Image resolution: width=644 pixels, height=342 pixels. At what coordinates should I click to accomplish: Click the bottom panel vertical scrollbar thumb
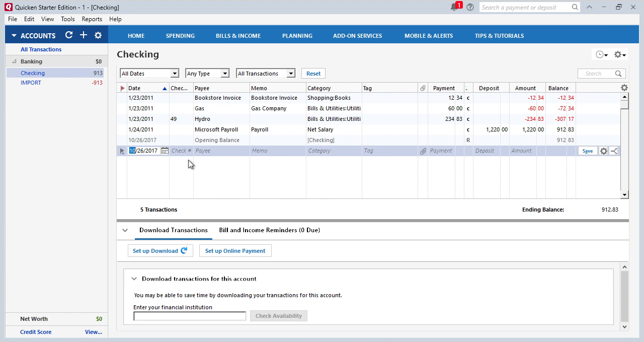click(x=625, y=296)
